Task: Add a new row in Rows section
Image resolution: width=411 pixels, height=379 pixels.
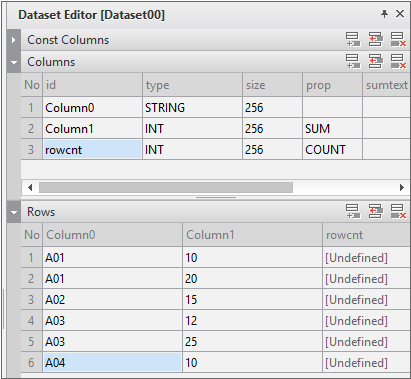Action: click(x=353, y=211)
